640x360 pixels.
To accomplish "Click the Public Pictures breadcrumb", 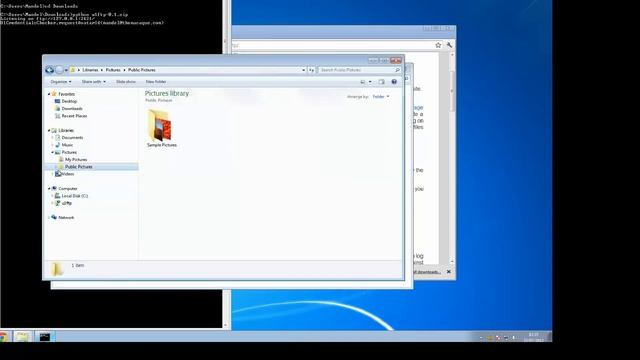I will pos(142,70).
